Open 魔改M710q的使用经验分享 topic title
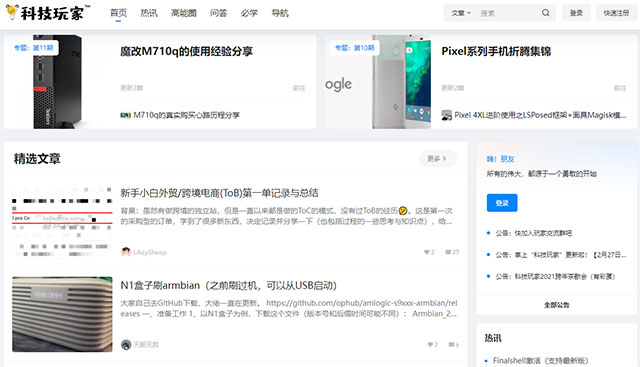 [187, 51]
